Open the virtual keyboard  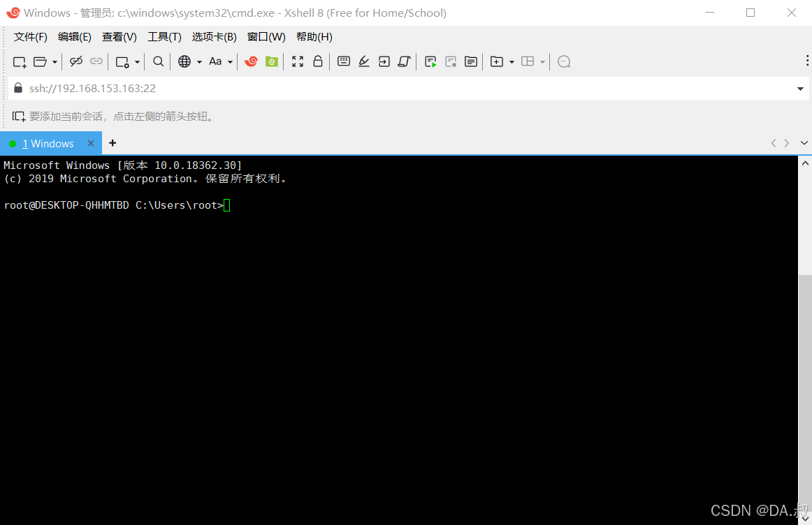coord(344,61)
